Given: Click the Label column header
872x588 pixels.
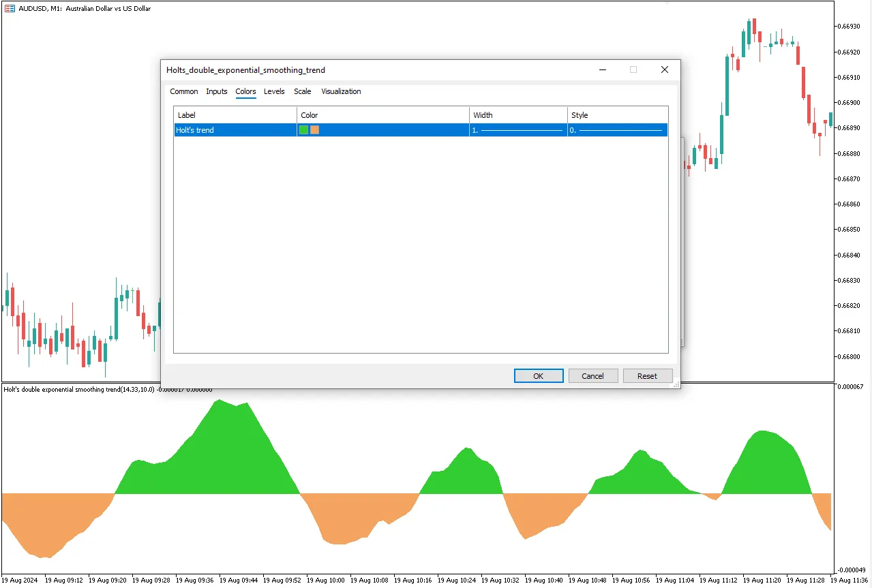Looking at the screenshot, I should click(x=235, y=115).
